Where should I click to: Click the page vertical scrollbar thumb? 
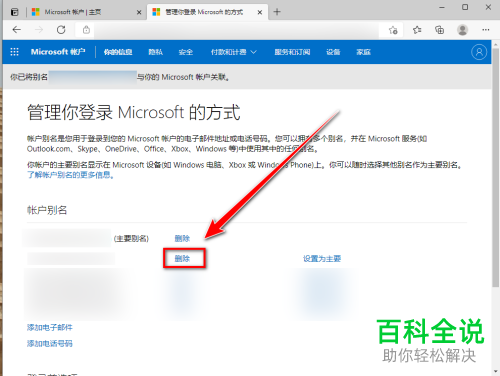[x=496, y=167]
